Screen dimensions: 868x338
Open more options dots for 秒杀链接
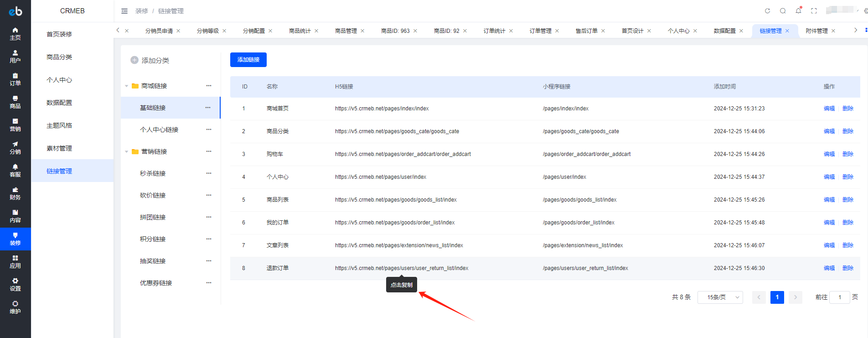[209, 173]
